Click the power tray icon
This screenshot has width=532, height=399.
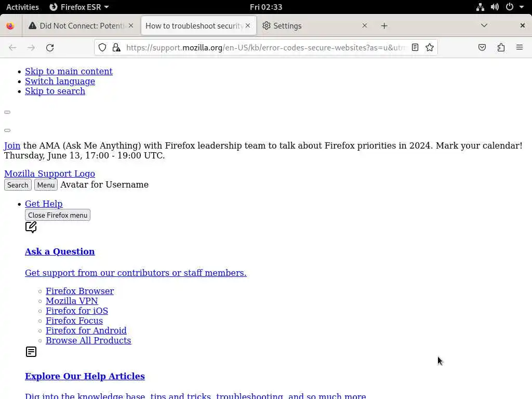coord(510,7)
